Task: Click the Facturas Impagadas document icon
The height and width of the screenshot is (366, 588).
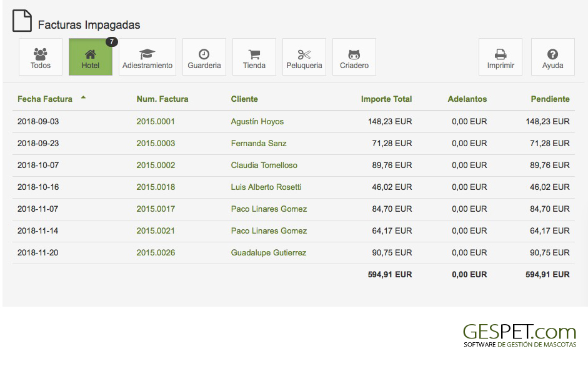Action: tap(22, 21)
